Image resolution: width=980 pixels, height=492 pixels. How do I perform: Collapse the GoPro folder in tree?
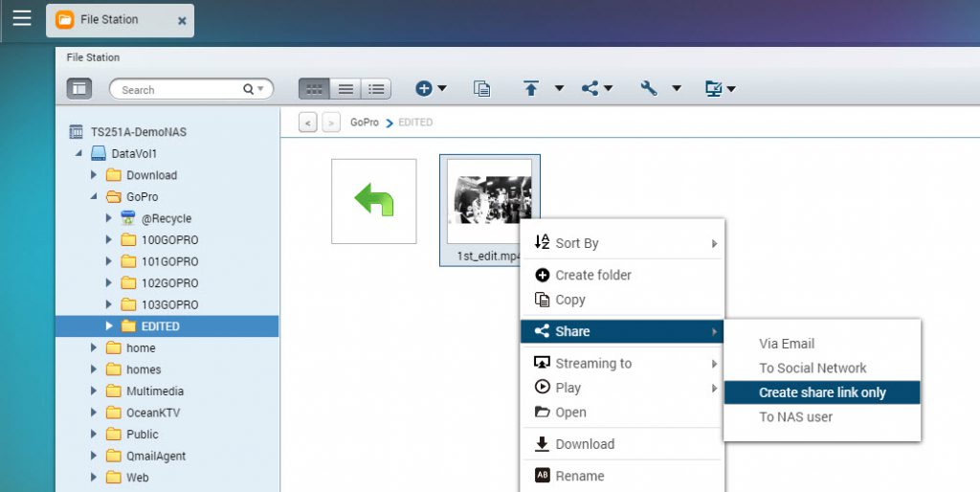[94, 197]
